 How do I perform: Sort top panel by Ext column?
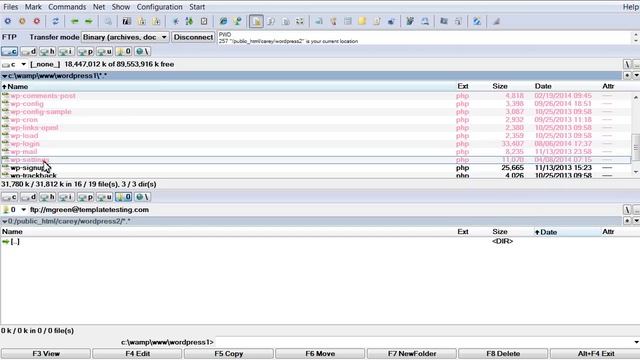(x=462, y=86)
